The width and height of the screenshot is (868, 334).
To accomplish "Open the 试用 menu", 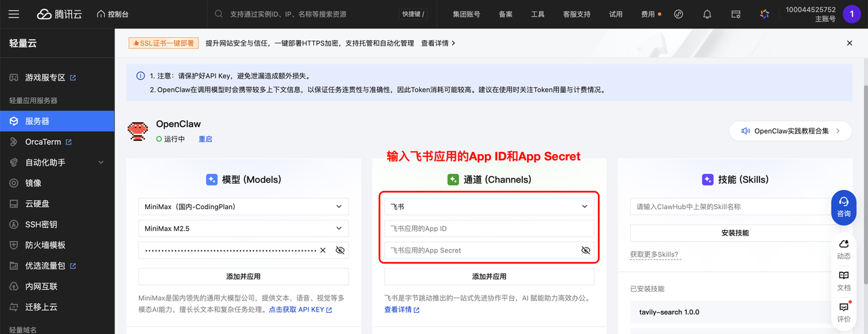I will click(616, 14).
